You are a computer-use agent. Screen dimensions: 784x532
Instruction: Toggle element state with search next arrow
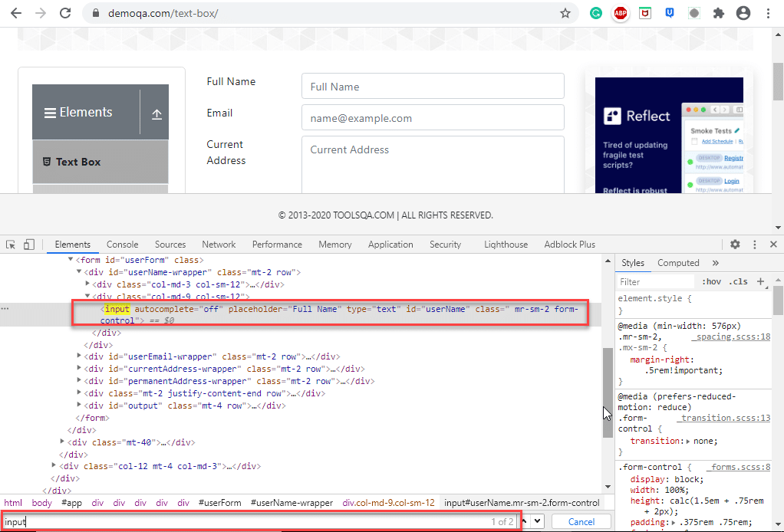coord(536,521)
